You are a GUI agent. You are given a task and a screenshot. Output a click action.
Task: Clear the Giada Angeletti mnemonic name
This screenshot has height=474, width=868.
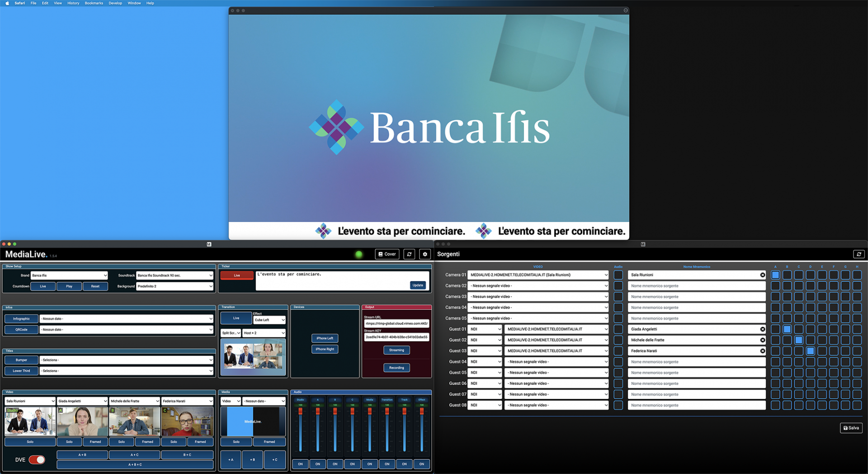(x=762, y=329)
